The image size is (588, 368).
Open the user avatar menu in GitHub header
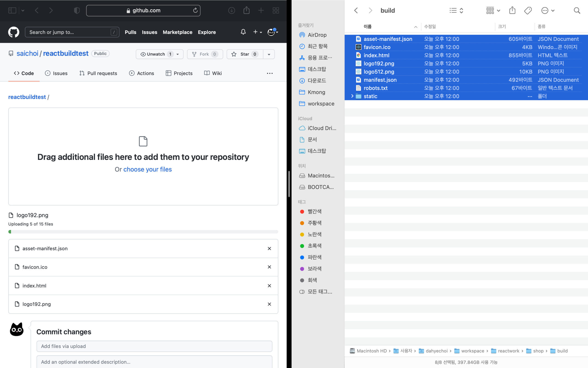pos(273,32)
